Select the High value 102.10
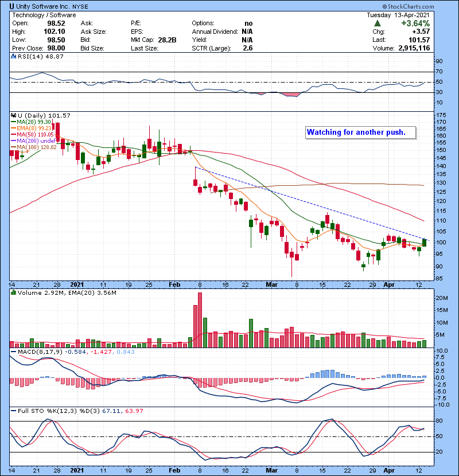Screen dimensions: 459x476 (x=54, y=32)
